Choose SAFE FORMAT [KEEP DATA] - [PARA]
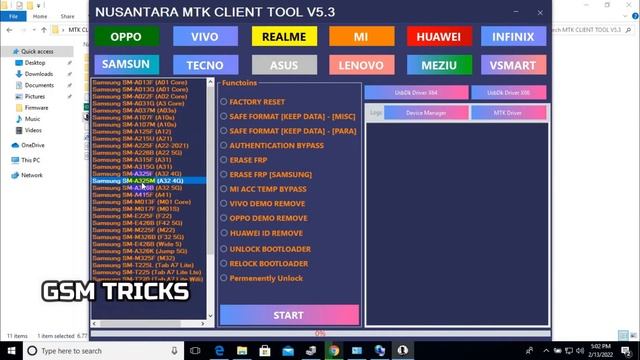The width and height of the screenshot is (640, 360). (288, 131)
